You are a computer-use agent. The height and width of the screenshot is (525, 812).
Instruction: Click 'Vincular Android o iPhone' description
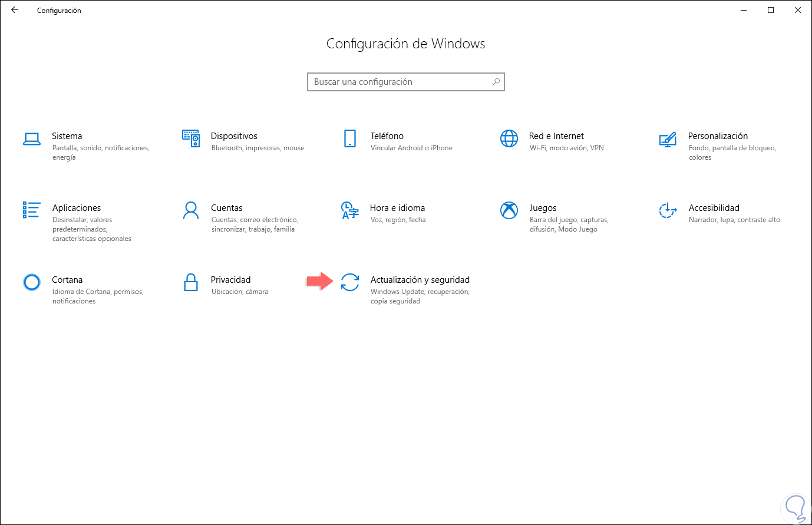411,148
